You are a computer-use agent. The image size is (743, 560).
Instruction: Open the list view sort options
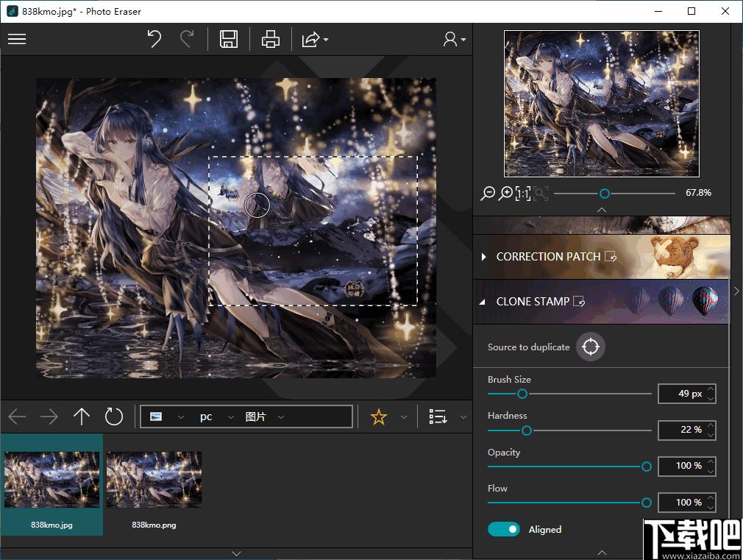(438, 417)
